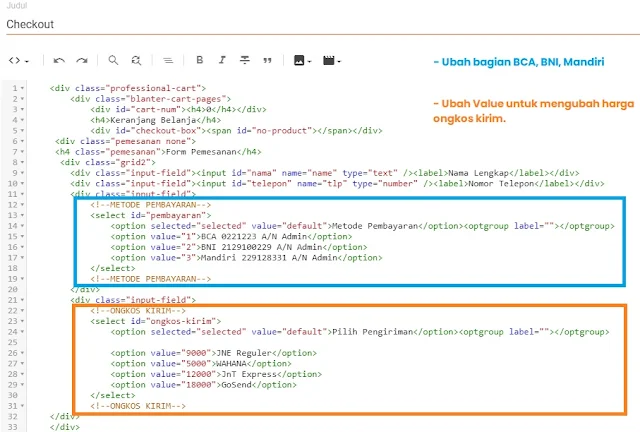Fold the pembayaran select at line 13

point(22,215)
